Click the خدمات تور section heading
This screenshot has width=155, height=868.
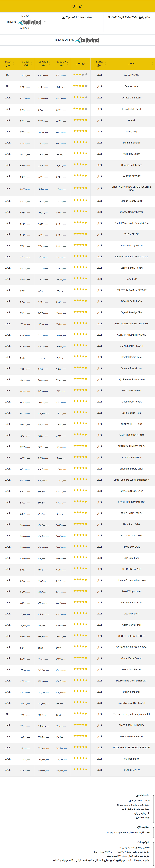point(142,795)
